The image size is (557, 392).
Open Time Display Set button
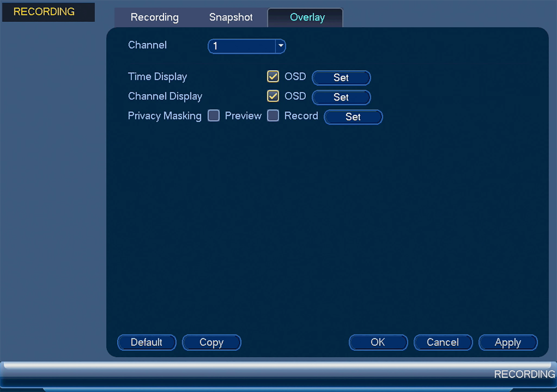(341, 78)
